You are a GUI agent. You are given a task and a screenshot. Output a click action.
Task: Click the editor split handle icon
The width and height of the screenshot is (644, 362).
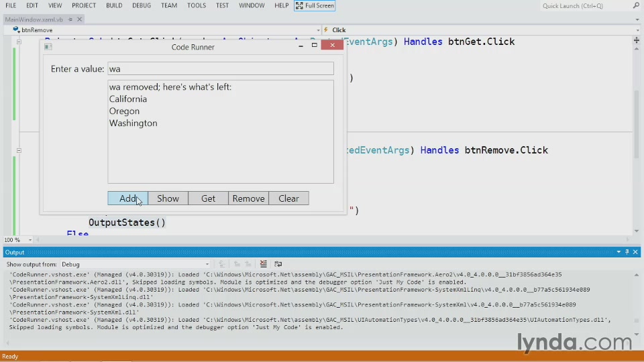(x=636, y=40)
